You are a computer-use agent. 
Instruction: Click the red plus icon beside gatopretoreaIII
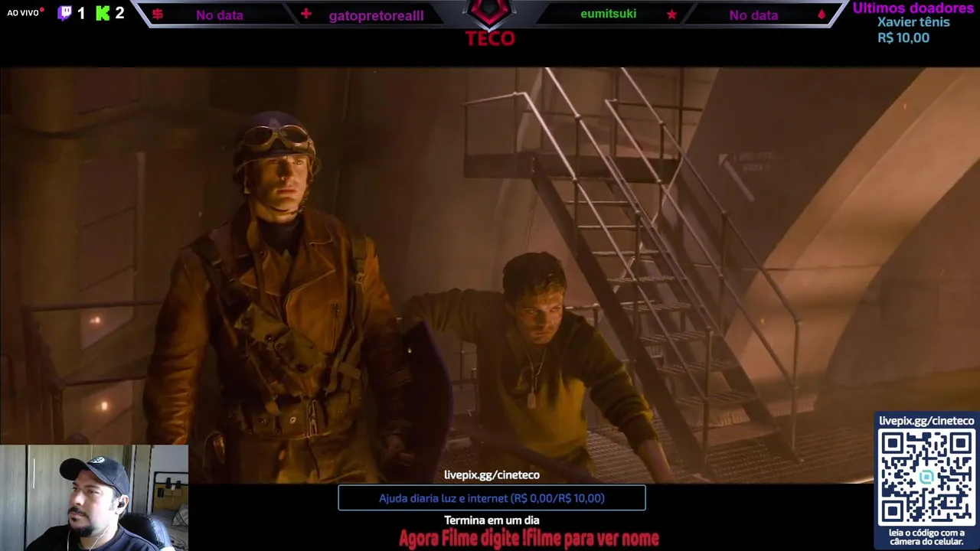point(306,15)
